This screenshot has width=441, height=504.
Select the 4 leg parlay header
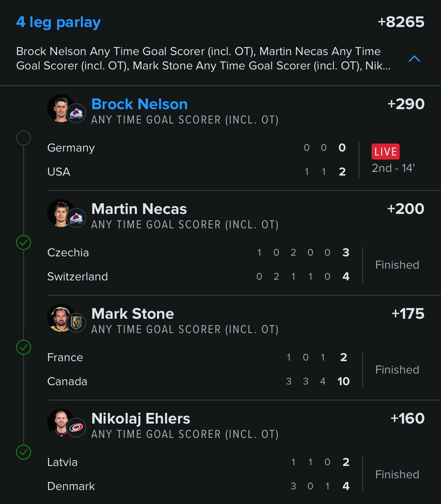[x=58, y=22]
